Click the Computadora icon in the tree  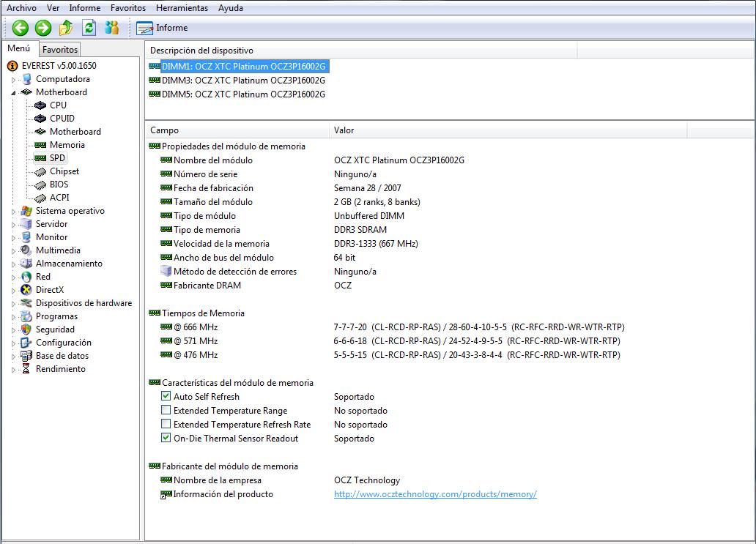27,79
